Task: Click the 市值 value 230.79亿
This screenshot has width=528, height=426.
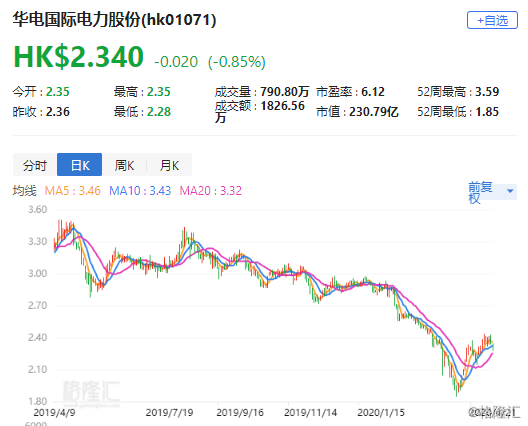Action: (x=374, y=111)
